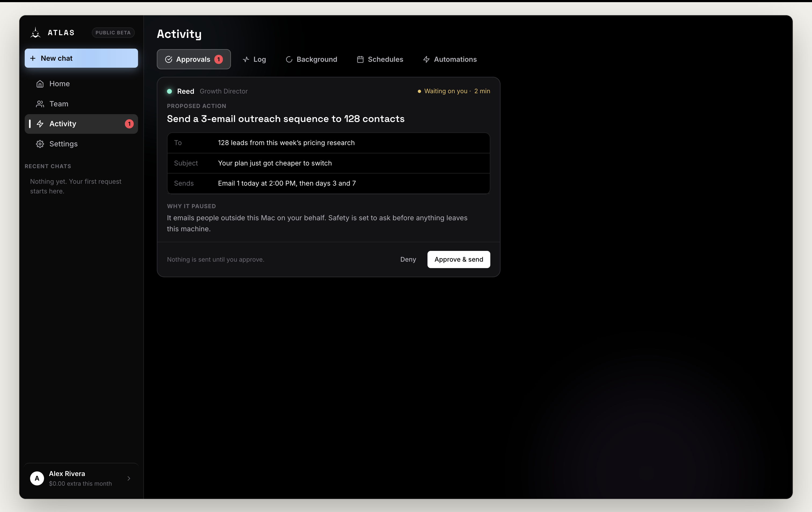
Task: Open the Schedules tab
Action: [x=380, y=59]
